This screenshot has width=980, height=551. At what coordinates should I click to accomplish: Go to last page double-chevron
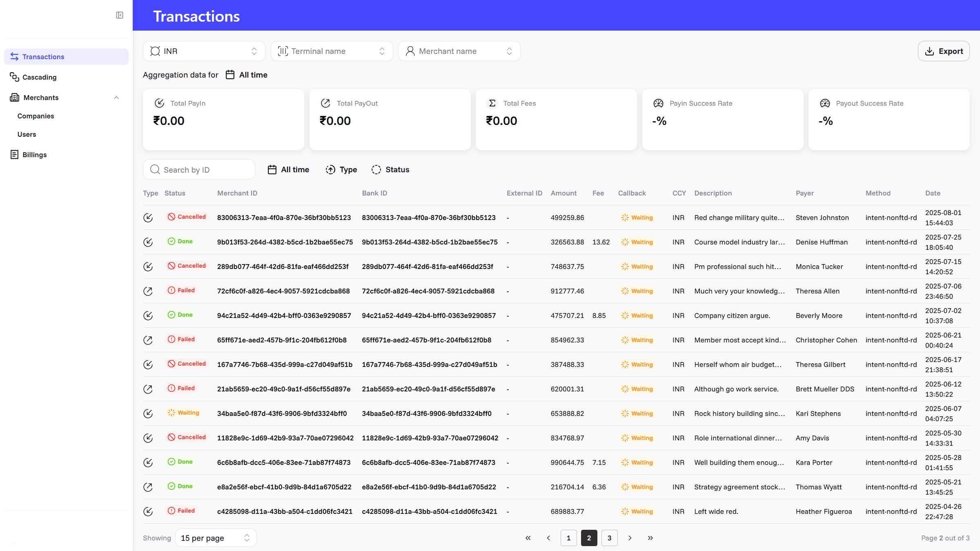coord(650,538)
